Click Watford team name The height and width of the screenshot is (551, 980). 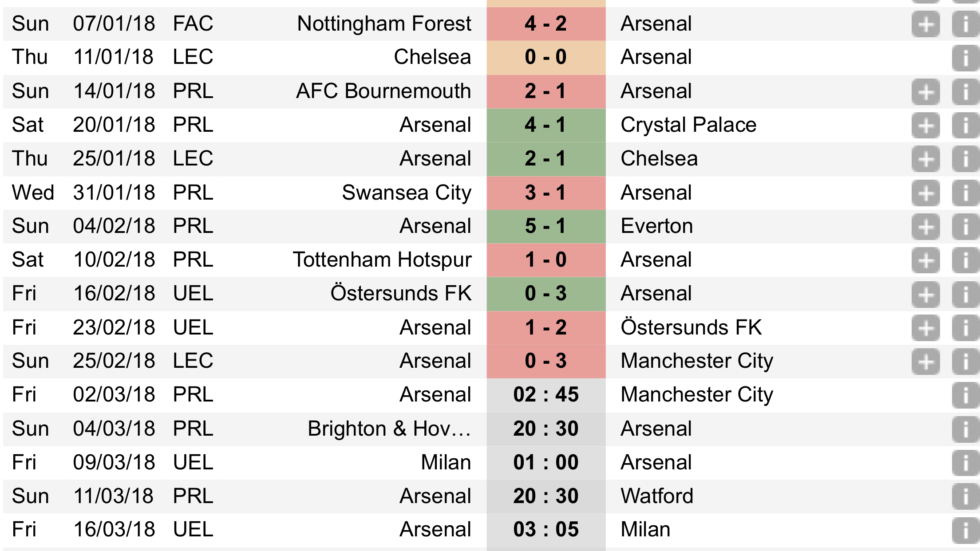657,496
